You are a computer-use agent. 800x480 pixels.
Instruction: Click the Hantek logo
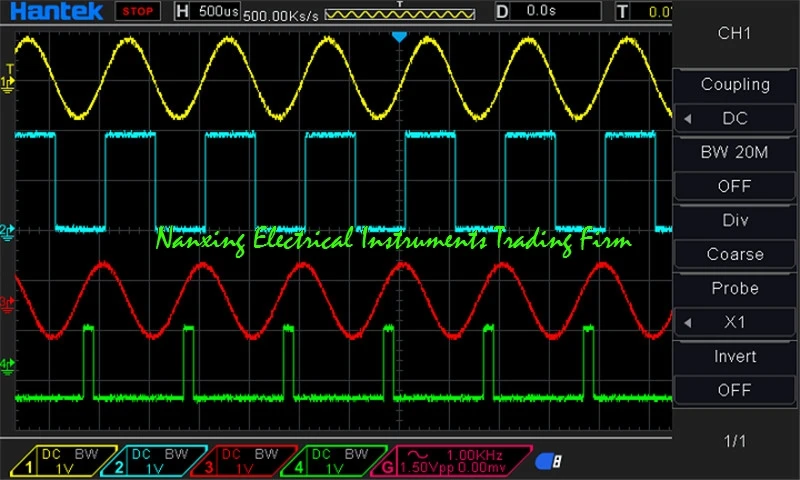(x=56, y=11)
